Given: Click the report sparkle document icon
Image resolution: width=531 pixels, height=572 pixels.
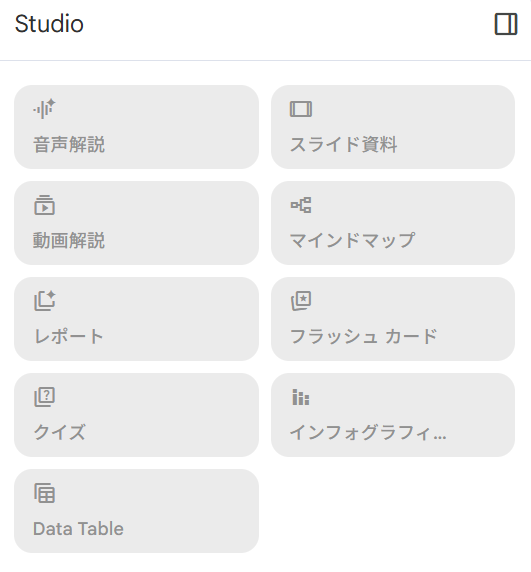Looking at the screenshot, I should click(x=44, y=301).
